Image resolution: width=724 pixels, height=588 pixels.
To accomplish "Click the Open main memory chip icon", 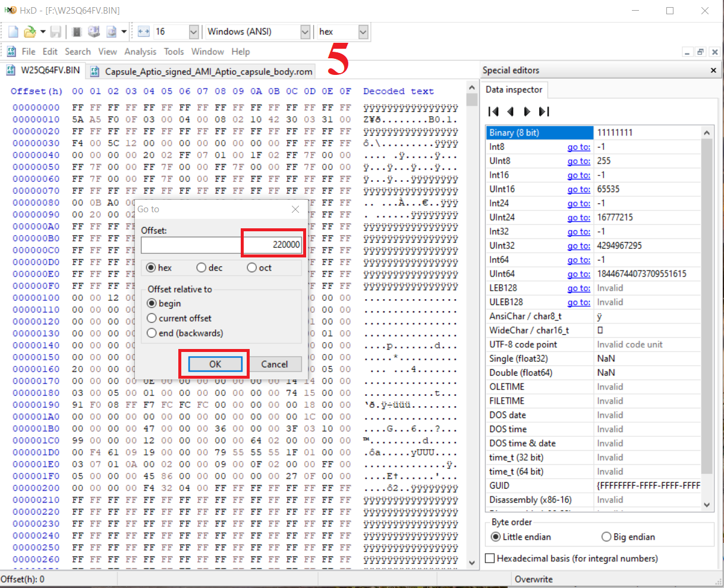I will click(77, 32).
